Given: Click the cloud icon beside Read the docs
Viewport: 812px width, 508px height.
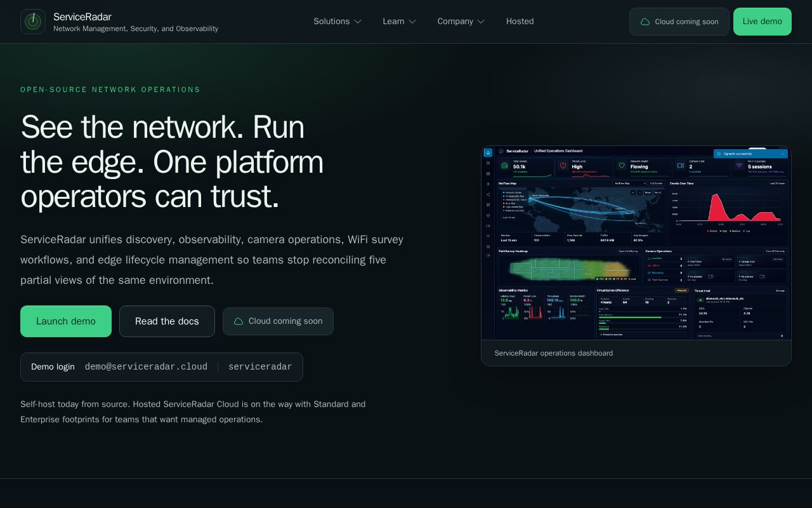Looking at the screenshot, I should (x=239, y=321).
